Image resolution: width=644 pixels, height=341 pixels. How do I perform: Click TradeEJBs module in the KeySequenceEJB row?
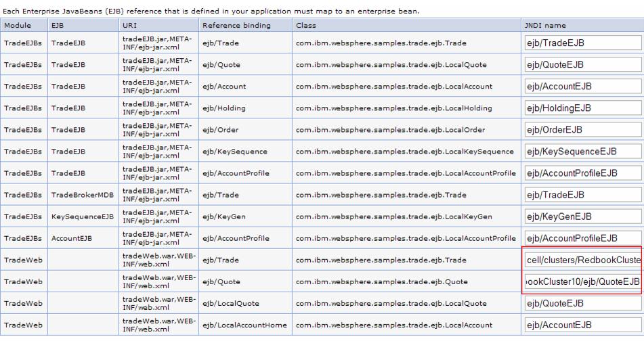pyautogui.click(x=23, y=217)
